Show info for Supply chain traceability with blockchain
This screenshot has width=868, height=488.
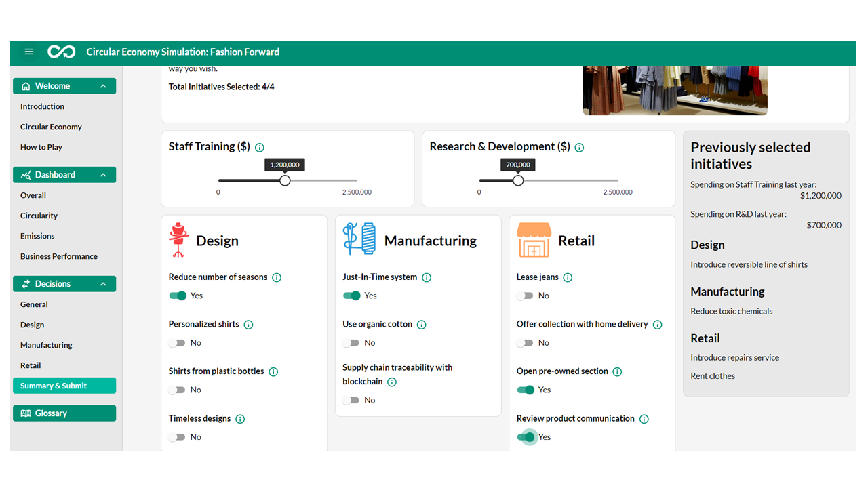click(x=392, y=382)
